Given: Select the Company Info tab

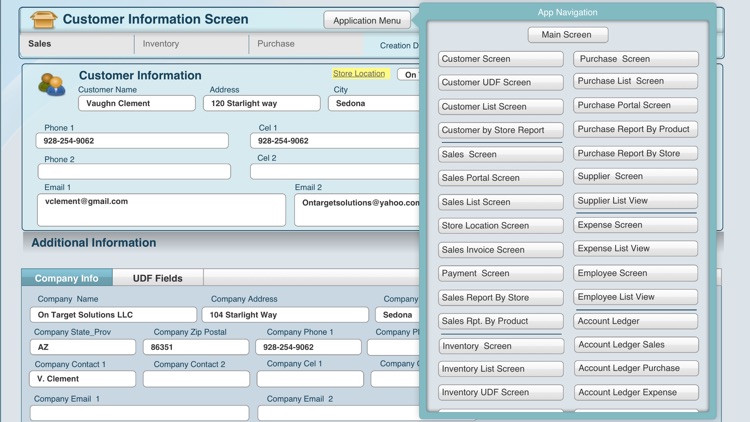Looking at the screenshot, I should point(67,278).
